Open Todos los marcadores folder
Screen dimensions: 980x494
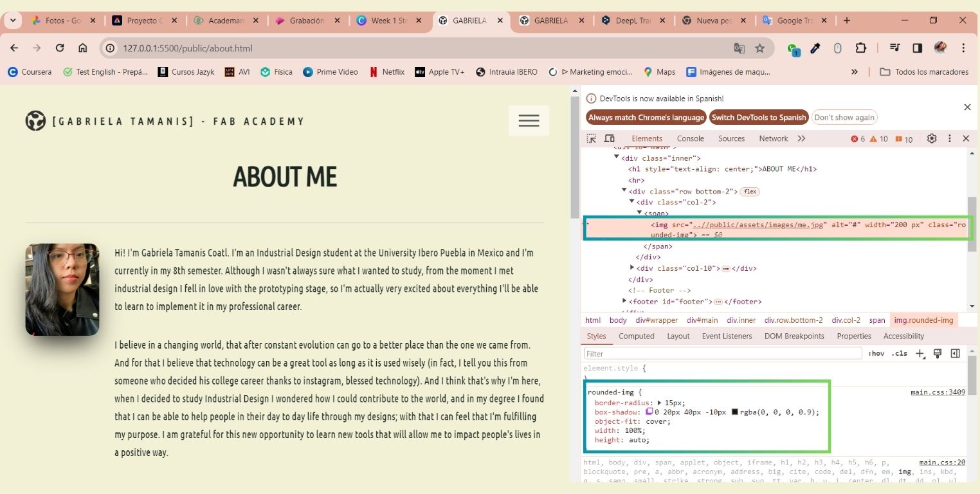click(x=924, y=72)
